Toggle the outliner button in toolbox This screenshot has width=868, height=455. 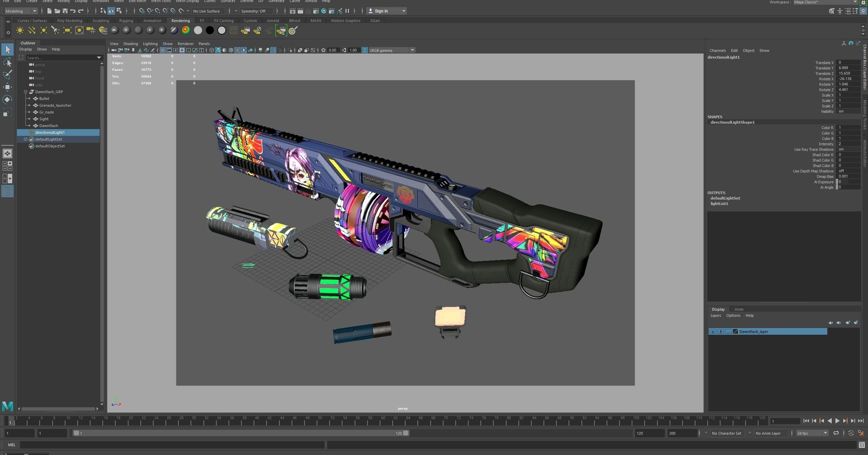coord(7,191)
